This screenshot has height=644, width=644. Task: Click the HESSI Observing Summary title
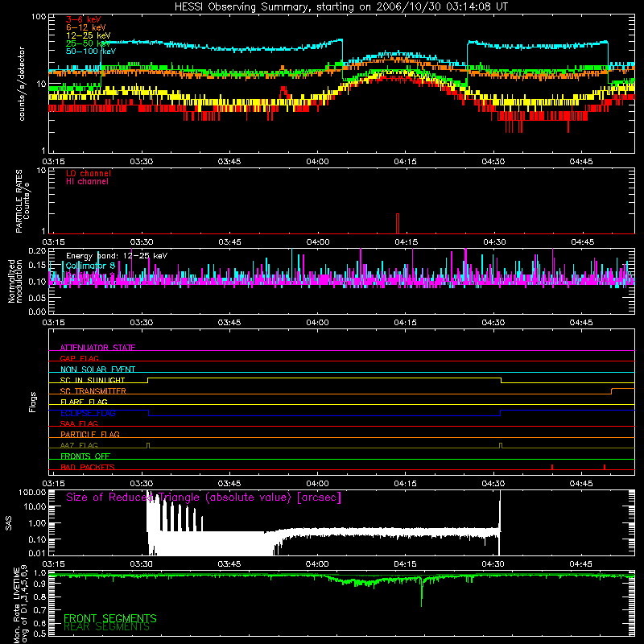pyautogui.click(x=341, y=7)
